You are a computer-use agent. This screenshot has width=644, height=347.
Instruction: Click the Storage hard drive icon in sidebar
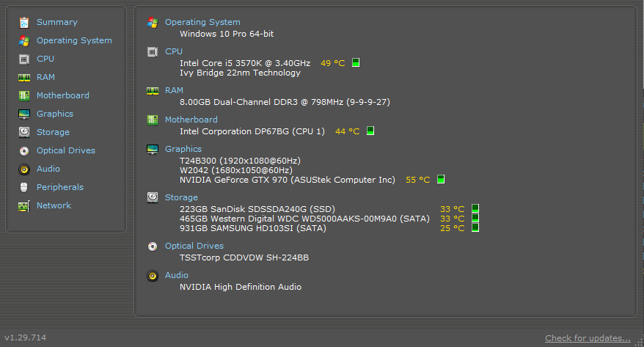[24, 132]
